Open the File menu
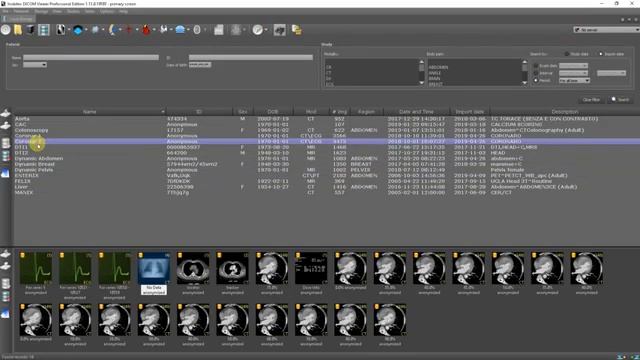Image resolution: width=640 pixels, height=360 pixels. pos(5,11)
